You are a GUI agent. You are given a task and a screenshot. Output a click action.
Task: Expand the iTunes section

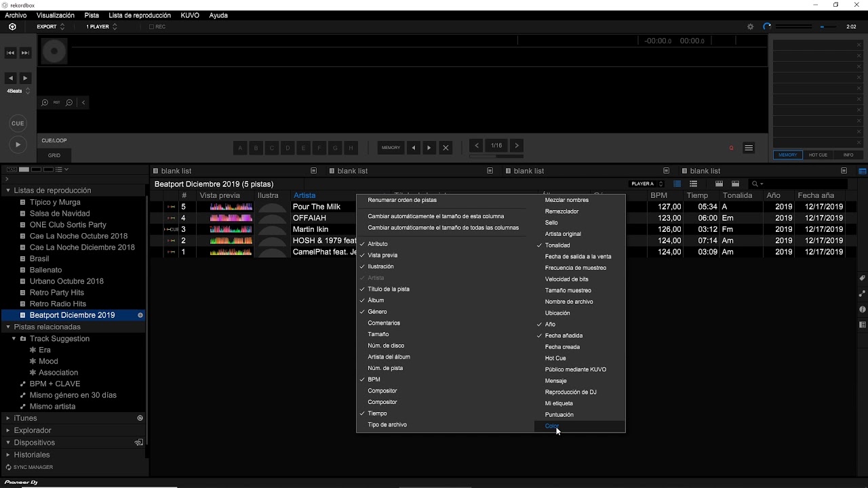tap(8, 418)
